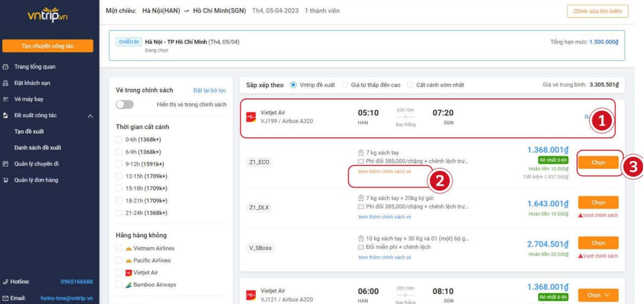Viewport: 644px width, 304px height.
Task: Click the Vietjet Air logo in airline filter
Action: [128, 273]
